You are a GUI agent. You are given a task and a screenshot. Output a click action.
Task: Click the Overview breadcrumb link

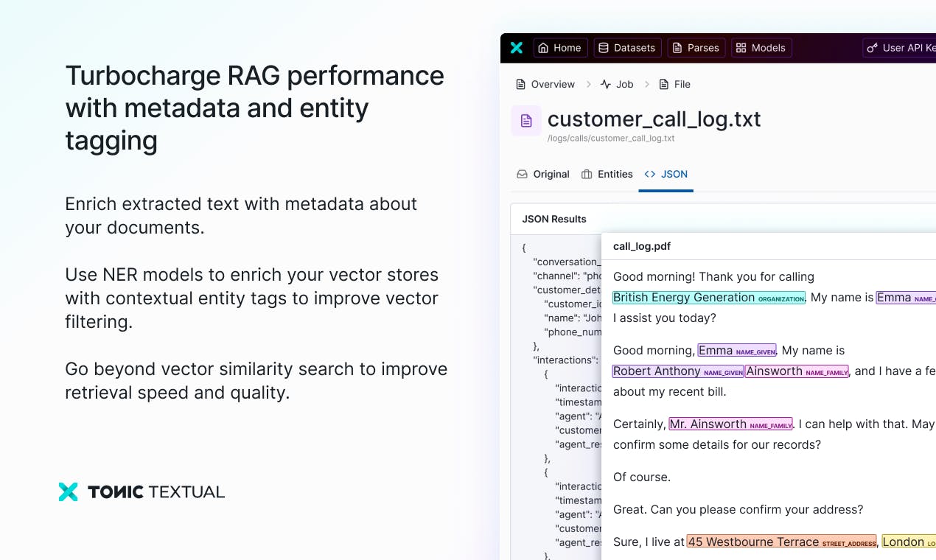pos(545,84)
